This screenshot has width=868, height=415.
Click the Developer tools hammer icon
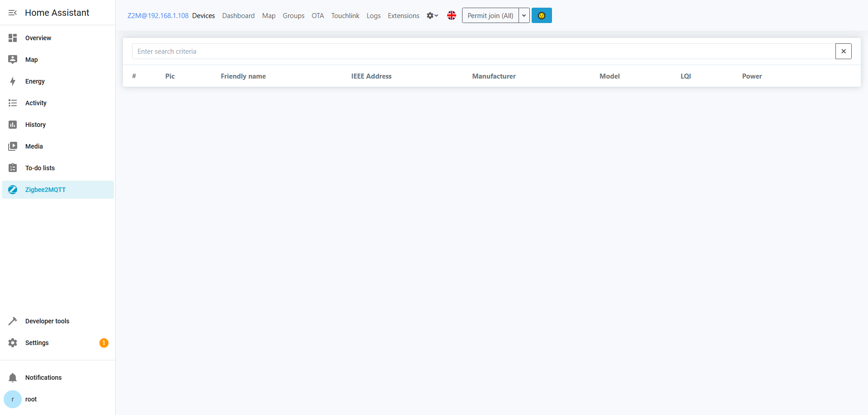click(x=13, y=321)
